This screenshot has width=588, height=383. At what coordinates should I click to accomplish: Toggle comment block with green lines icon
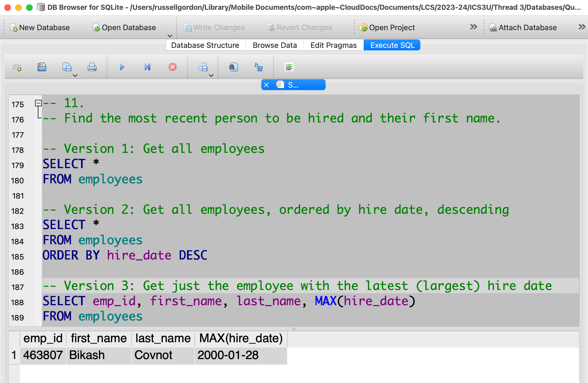pyautogui.click(x=289, y=67)
